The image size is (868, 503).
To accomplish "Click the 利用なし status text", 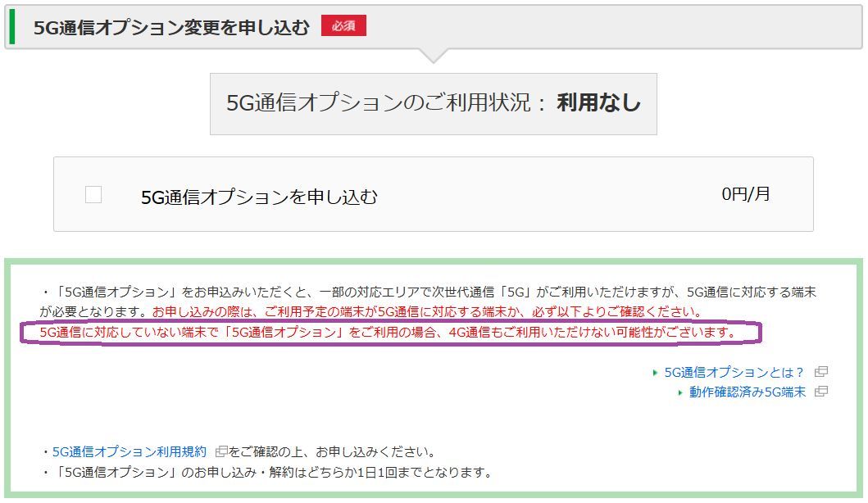I will tap(598, 103).
